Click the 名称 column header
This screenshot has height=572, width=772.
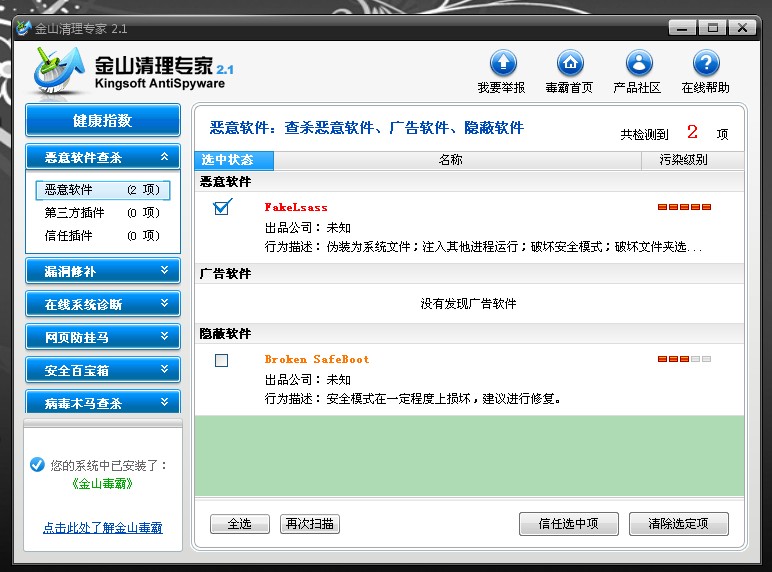tap(457, 160)
